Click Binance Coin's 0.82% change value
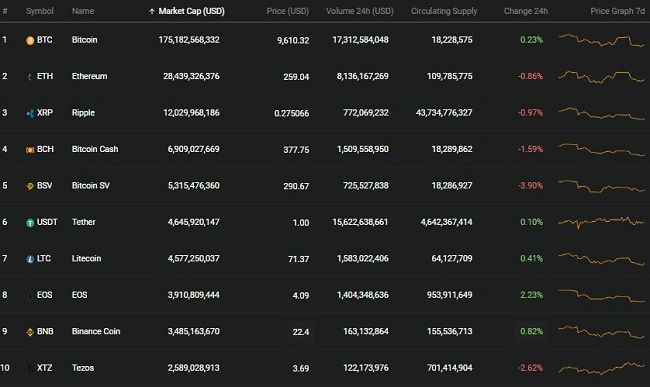This screenshot has width=650, height=387. coord(531,331)
